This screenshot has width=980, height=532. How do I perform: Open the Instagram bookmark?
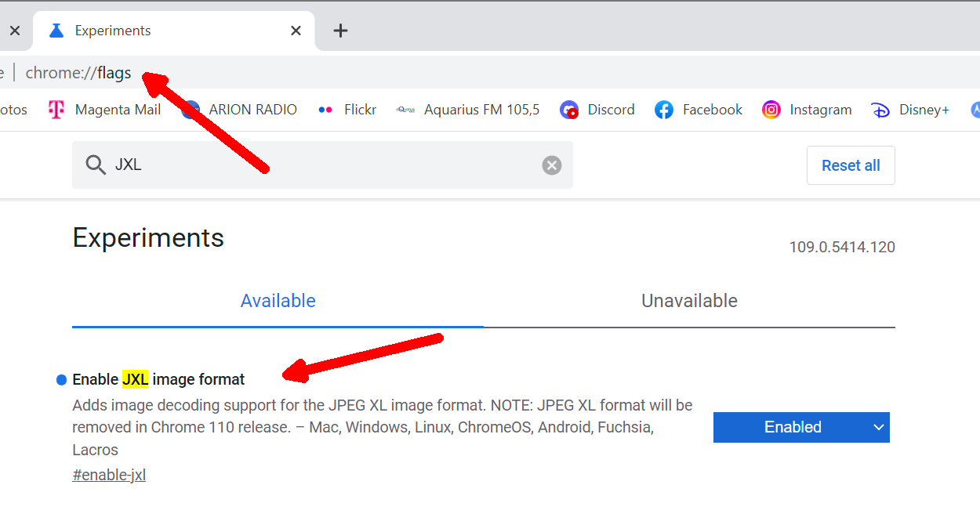click(807, 110)
